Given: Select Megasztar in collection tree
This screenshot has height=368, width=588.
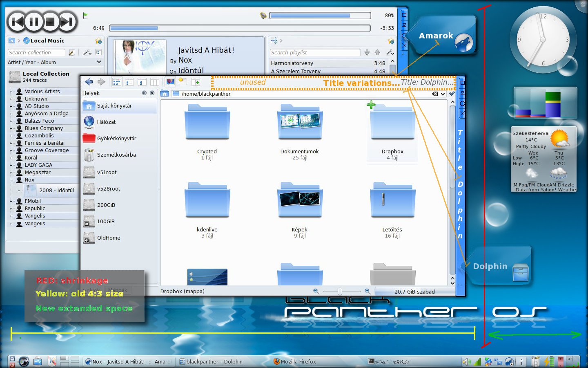Looking at the screenshot, I should tap(38, 173).
